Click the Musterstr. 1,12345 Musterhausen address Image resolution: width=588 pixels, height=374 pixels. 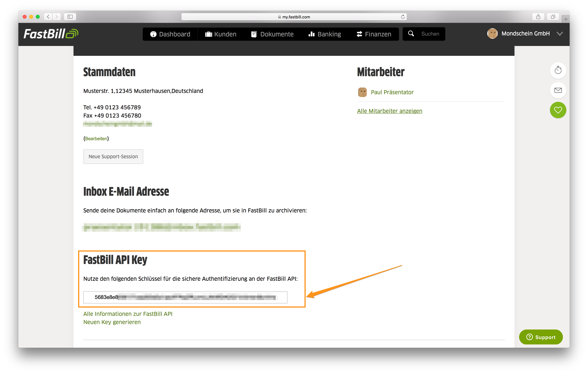coord(143,91)
